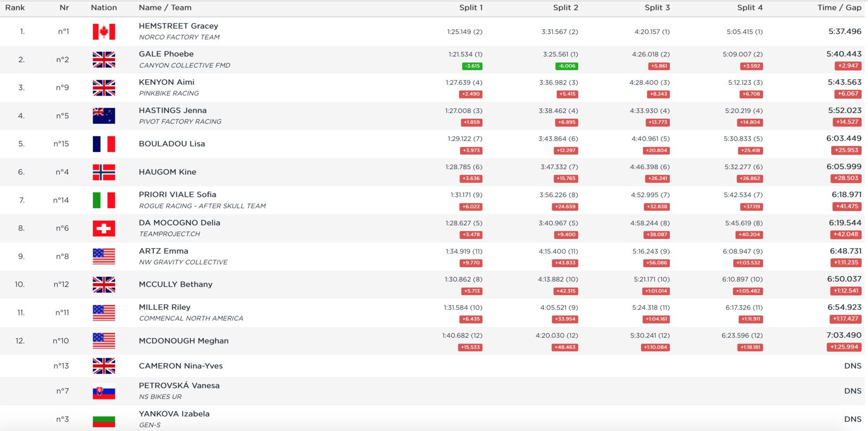Click team ROGUE RACING - AFTER SKULL TEAM

pyautogui.click(x=202, y=206)
